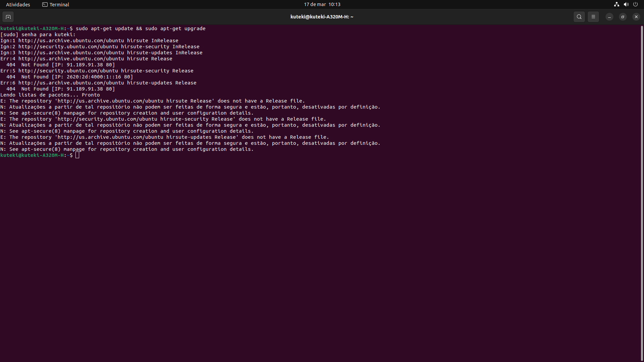Click the first 'E: The repository' hirsute Release error
Image resolution: width=644 pixels, height=362 pixels.
153,101
